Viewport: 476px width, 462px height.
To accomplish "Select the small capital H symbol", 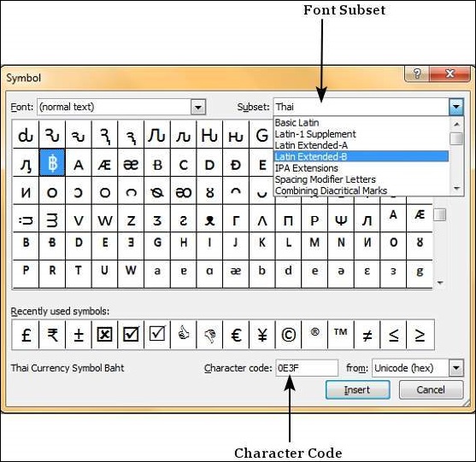I will click(x=184, y=246).
